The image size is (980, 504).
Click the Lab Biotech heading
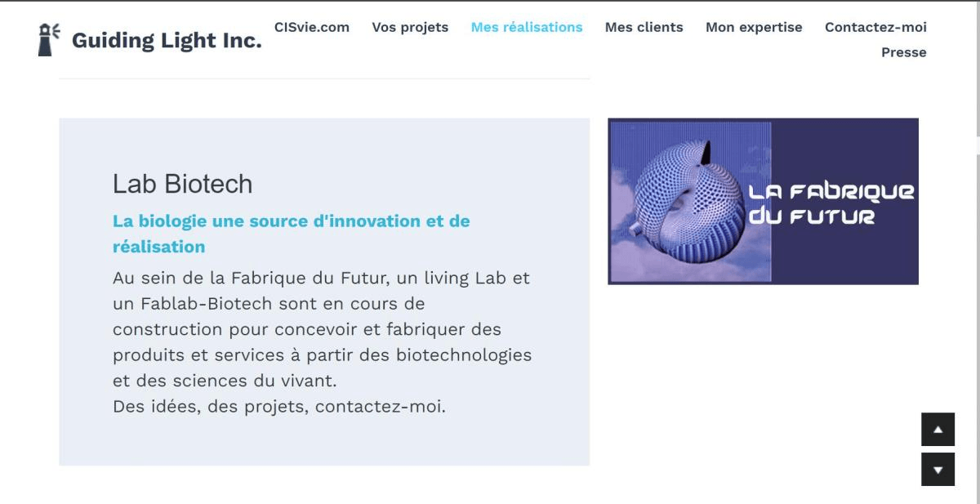point(183,185)
